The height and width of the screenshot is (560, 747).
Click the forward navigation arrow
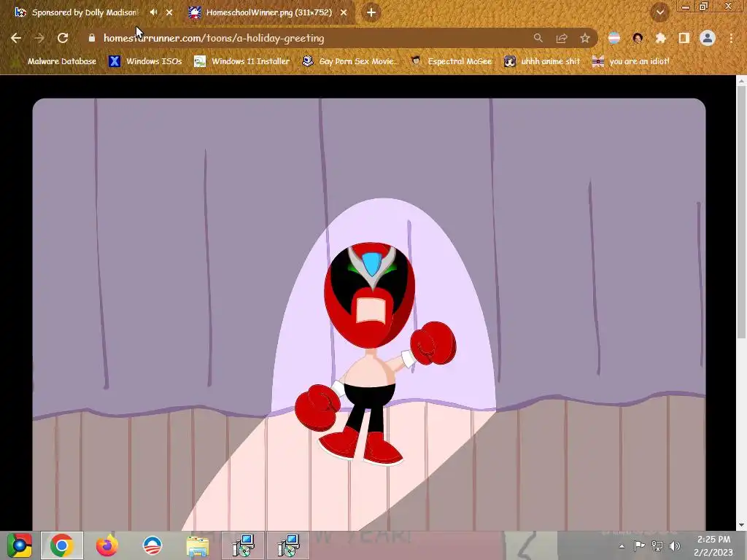pos(39,38)
